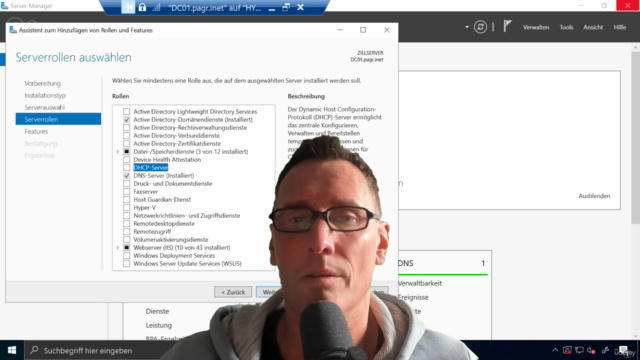Image resolution: width=640 pixels, height=360 pixels.
Task: Open Ereignisse in DNS tile
Action: tap(413, 297)
